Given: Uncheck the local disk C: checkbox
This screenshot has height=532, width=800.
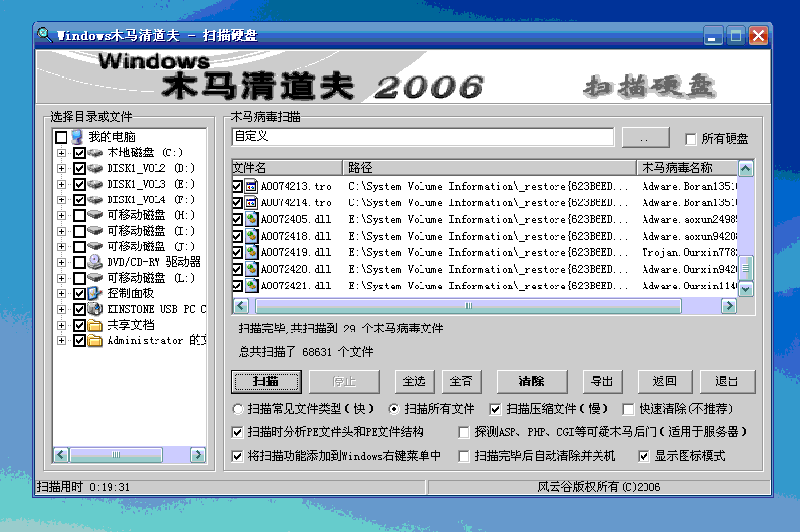Looking at the screenshot, I should pyautogui.click(x=79, y=153).
